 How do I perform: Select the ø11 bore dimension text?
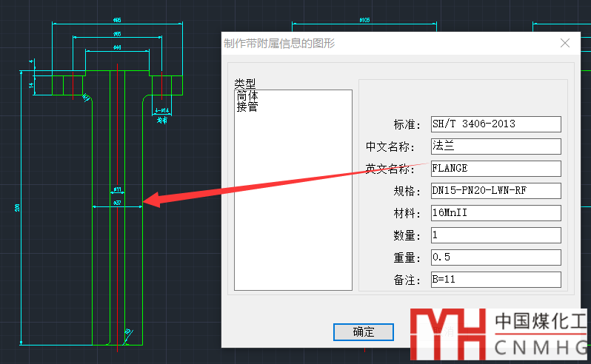(x=117, y=190)
